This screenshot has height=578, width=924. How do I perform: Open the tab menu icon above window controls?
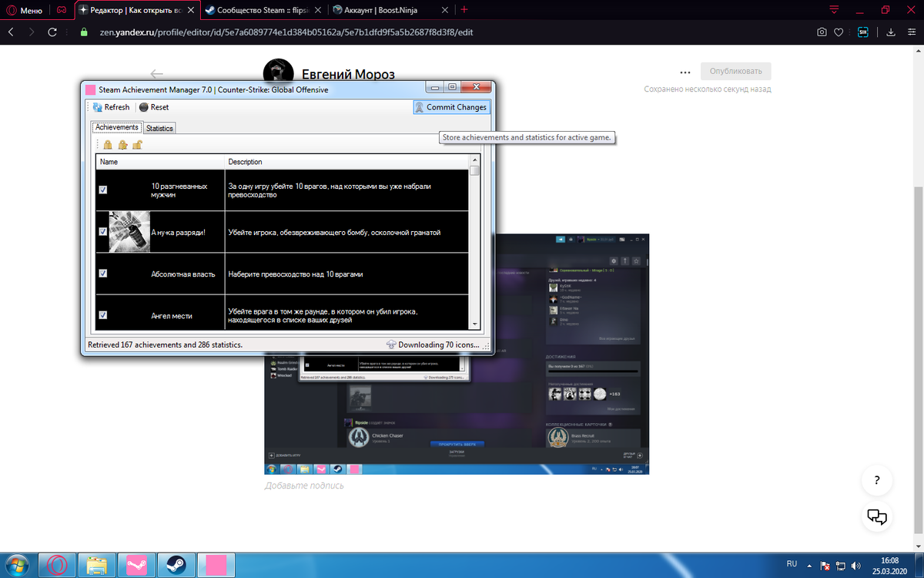tap(834, 10)
